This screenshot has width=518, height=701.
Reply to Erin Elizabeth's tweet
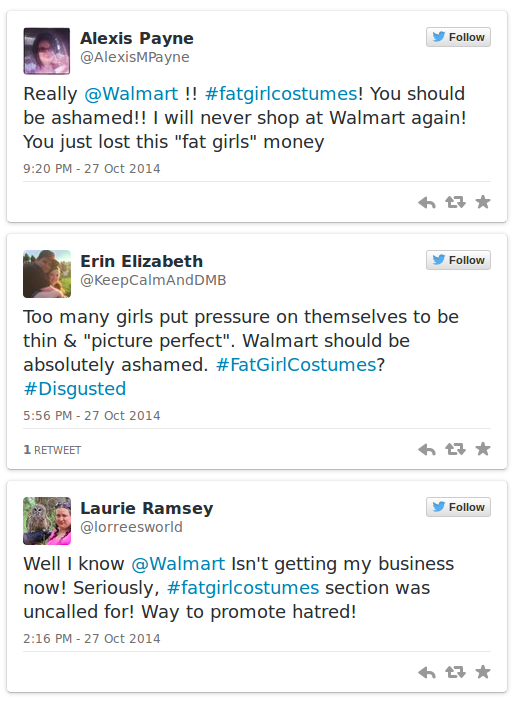click(427, 449)
